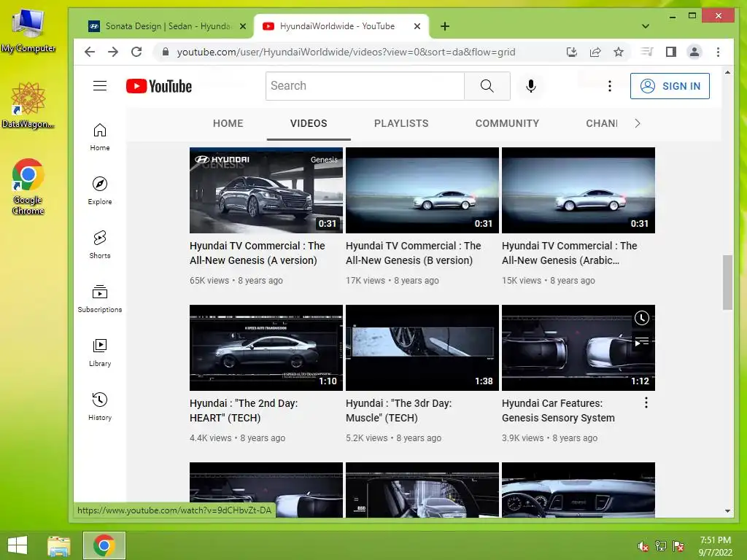
Task: Open the channel COMMUNITY tab
Action: pos(507,123)
